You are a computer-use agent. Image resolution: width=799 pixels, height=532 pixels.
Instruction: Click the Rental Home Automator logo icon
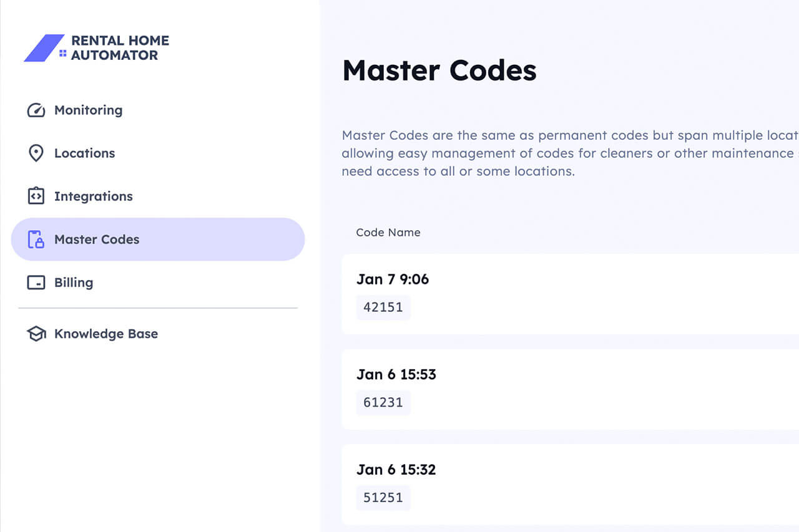point(44,48)
